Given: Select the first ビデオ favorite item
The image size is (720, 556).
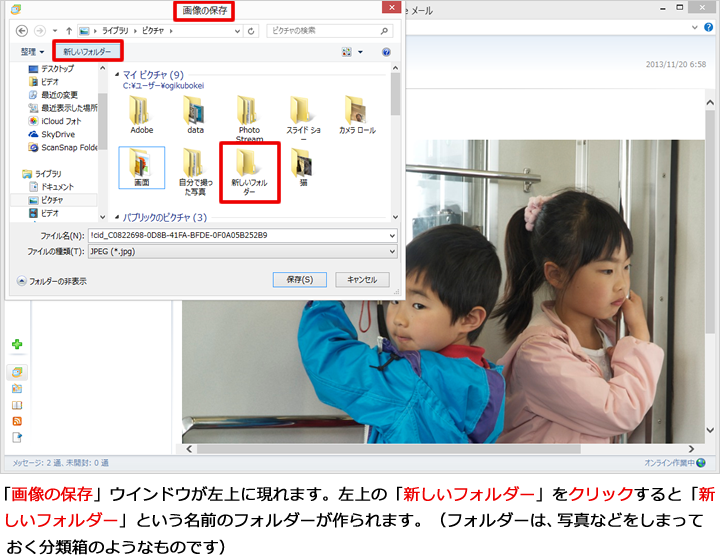Looking at the screenshot, I should 44,82.
